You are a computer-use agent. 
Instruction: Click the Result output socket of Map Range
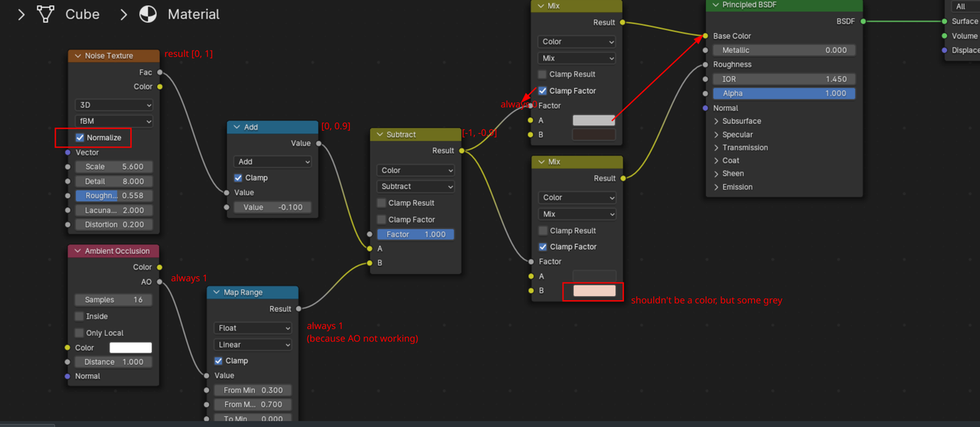pos(299,309)
